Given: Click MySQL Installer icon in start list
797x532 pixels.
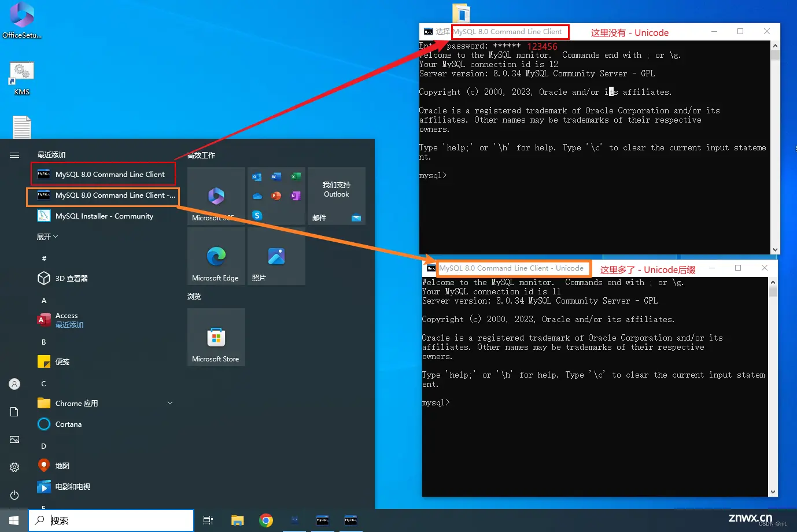Looking at the screenshot, I should [x=44, y=216].
